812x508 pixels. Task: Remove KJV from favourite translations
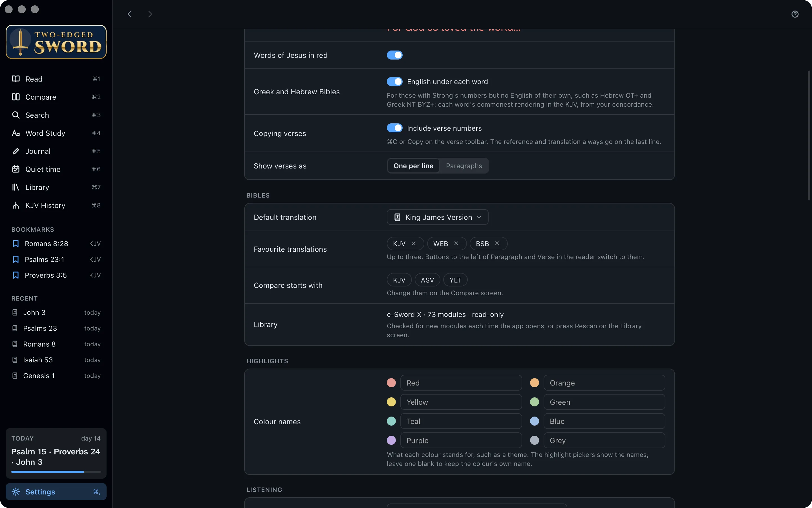tap(414, 244)
